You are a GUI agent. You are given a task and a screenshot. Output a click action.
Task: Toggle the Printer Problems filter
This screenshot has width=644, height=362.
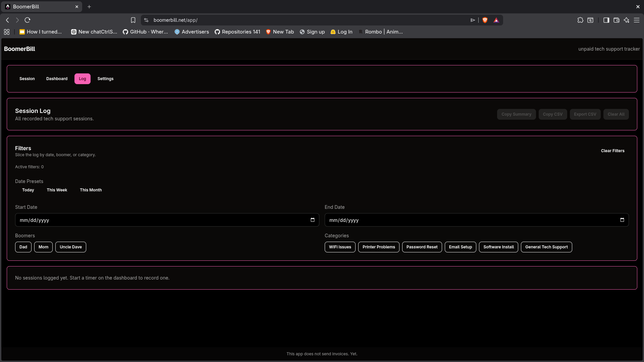pyautogui.click(x=379, y=247)
